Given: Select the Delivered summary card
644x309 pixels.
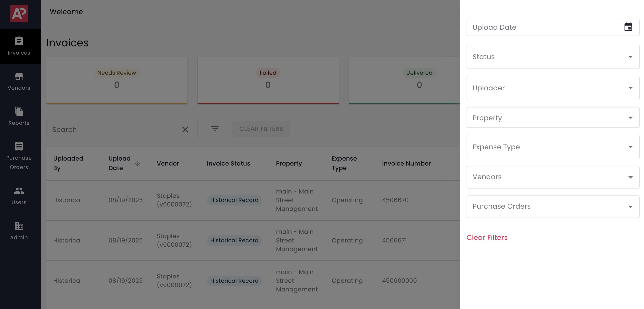Looking at the screenshot, I should point(404,80).
